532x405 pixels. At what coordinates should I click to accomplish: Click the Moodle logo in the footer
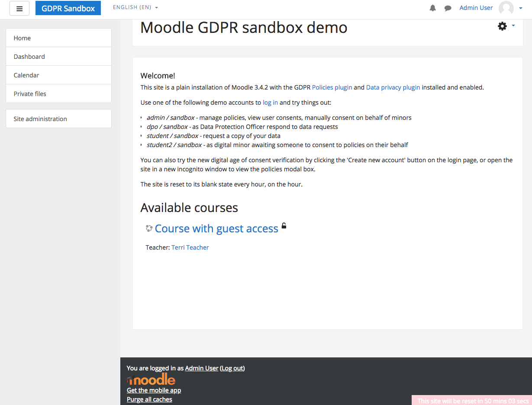pyautogui.click(x=151, y=380)
